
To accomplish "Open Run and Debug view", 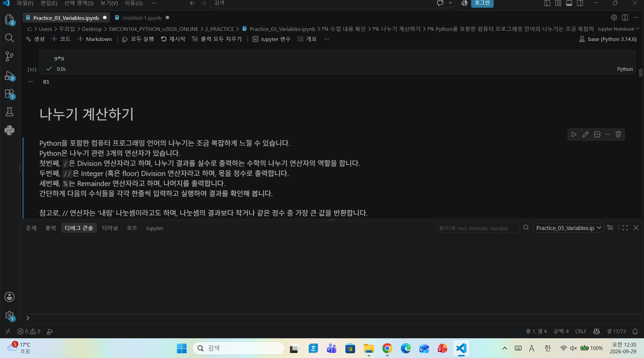I will [x=9, y=75].
